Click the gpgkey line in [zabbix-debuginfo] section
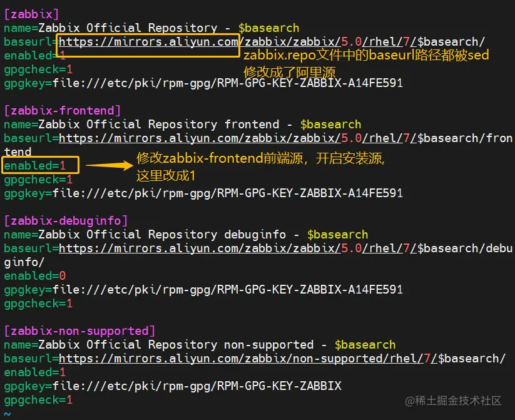 (203, 290)
